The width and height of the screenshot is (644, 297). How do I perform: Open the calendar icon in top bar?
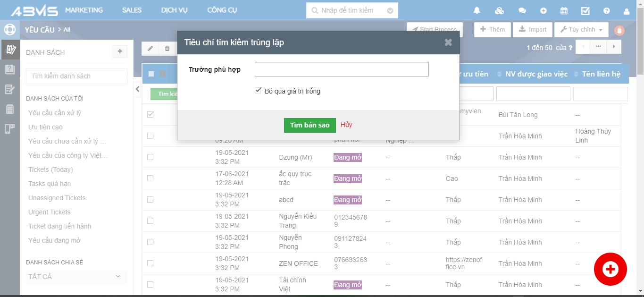point(564,10)
